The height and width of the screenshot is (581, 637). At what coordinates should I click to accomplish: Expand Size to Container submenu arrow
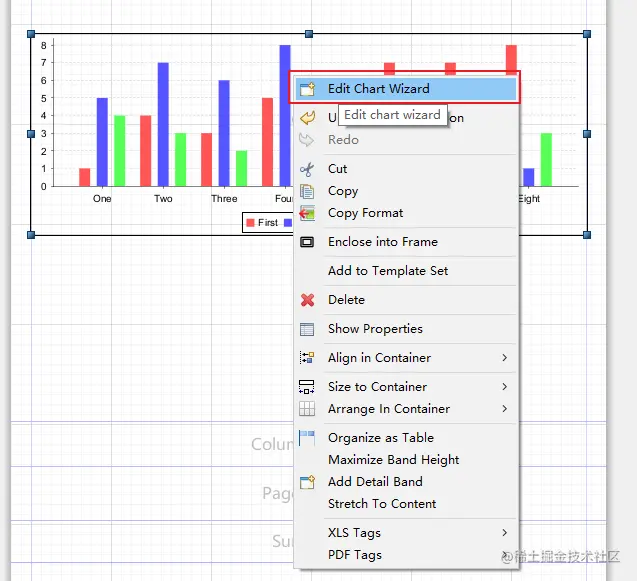point(505,387)
